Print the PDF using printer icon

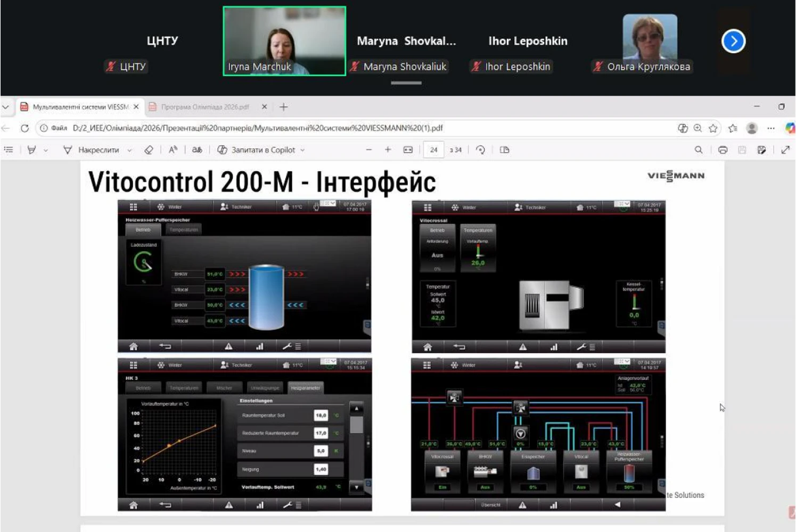[723, 150]
